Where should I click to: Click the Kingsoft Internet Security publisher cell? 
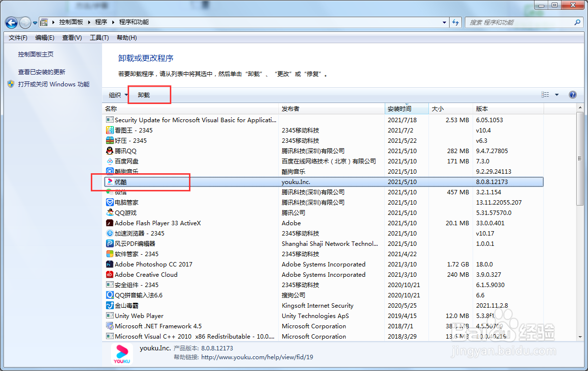[x=318, y=306]
